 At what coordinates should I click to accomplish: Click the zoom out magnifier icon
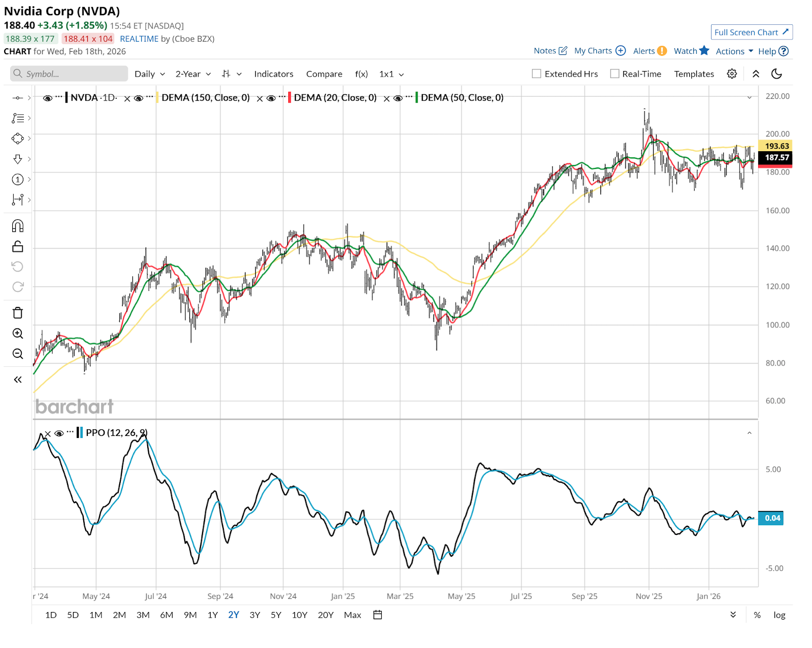pyautogui.click(x=18, y=354)
